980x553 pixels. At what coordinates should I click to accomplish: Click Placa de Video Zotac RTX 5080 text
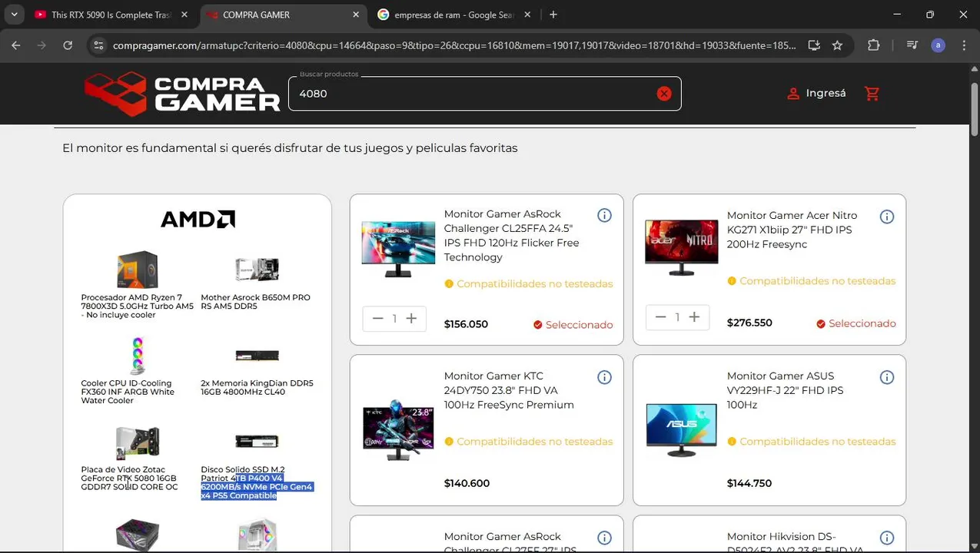(x=129, y=478)
